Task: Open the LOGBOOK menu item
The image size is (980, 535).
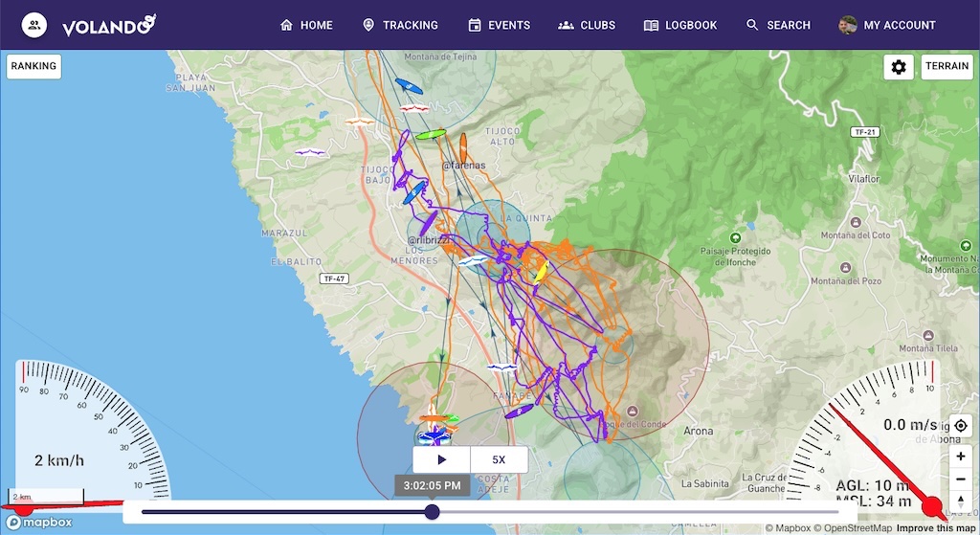Action: click(x=680, y=26)
